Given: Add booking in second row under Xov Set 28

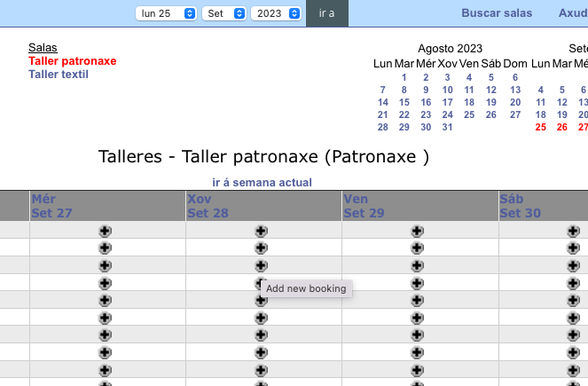Looking at the screenshot, I should pos(261,248).
